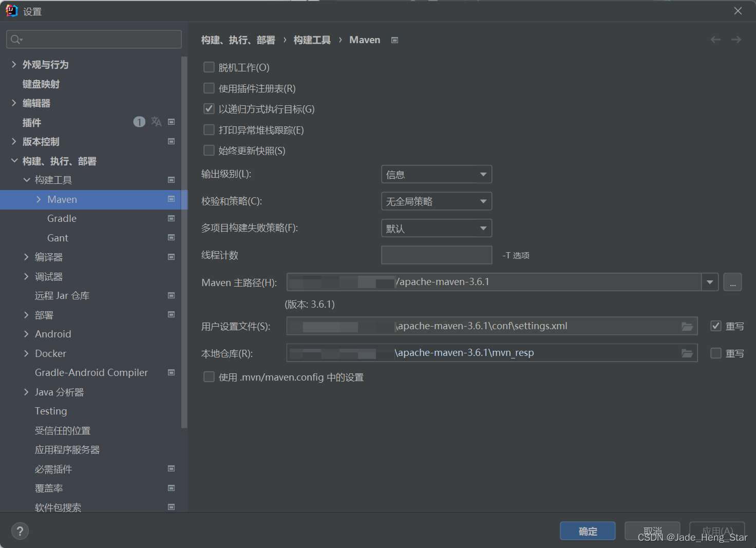Click the 本地仓库 path text field
This screenshot has width=756, height=548.
492,353
